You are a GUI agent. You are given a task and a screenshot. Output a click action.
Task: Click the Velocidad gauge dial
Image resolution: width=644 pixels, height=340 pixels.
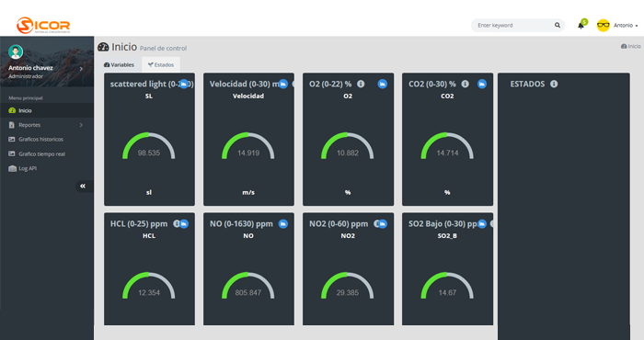point(248,146)
